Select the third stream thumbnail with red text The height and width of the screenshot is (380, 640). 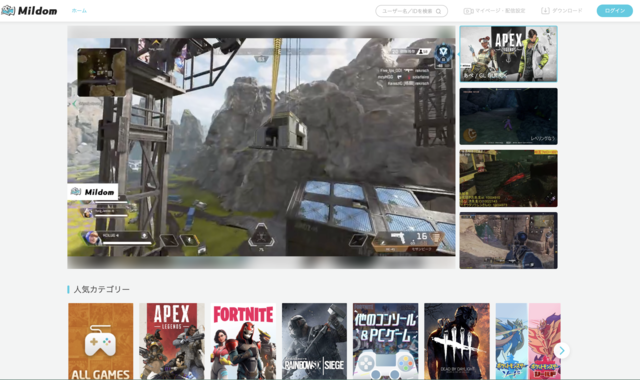(509, 178)
